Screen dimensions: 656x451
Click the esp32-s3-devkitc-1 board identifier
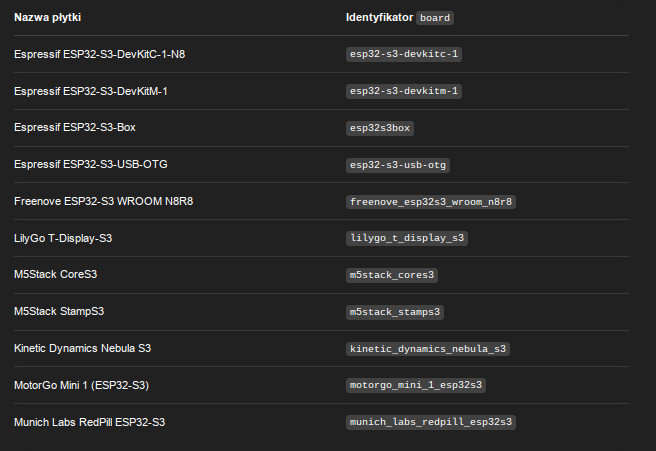click(404, 54)
